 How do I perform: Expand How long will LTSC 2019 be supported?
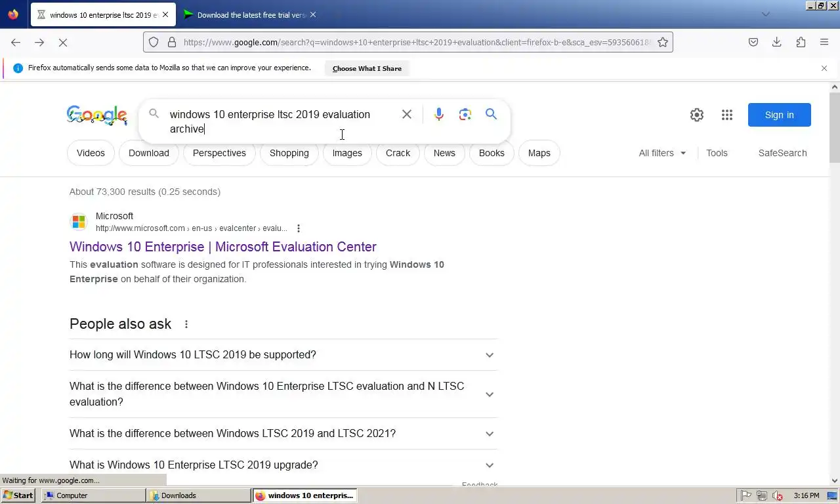[283, 355]
